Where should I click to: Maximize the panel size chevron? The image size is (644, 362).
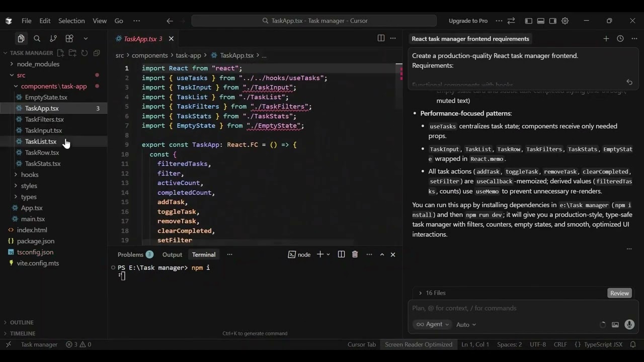pyautogui.click(x=382, y=254)
